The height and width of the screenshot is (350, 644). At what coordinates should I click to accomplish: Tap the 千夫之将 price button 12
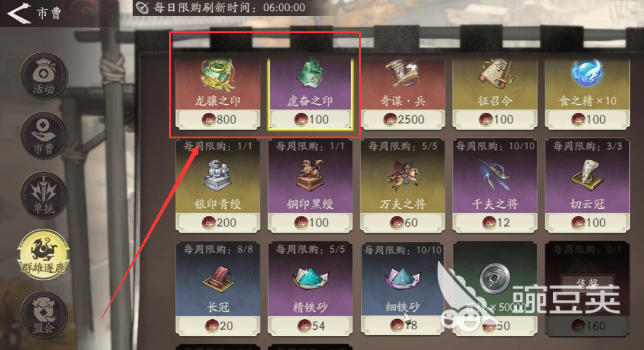tap(496, 223)
